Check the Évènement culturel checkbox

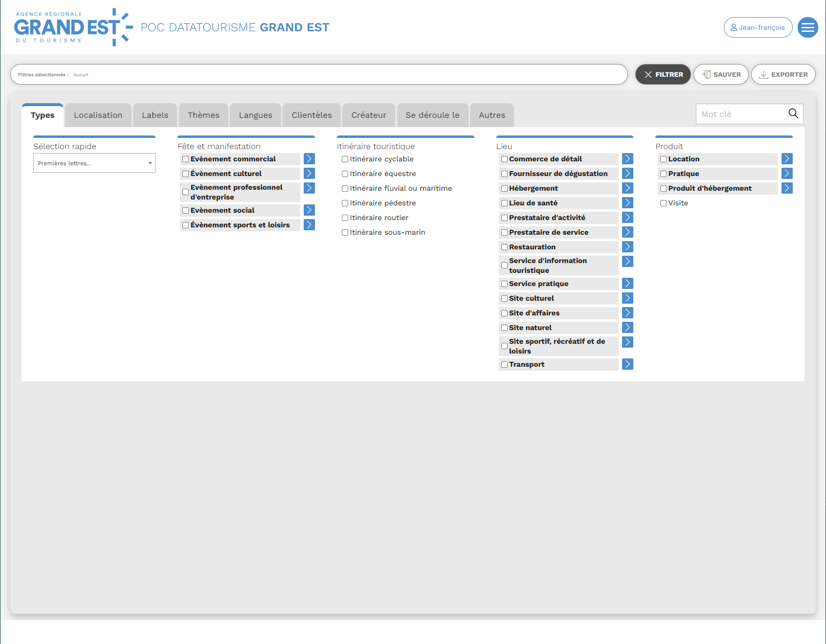click(x=185, y=174)
